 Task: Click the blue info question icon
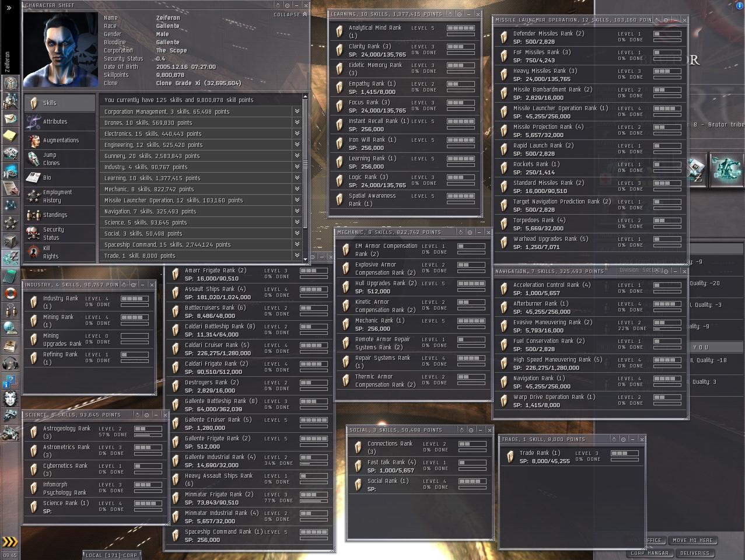10,382
